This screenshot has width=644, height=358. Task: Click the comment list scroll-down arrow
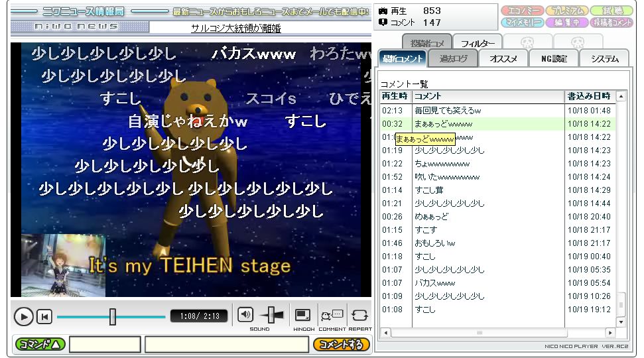coord(621,322)
